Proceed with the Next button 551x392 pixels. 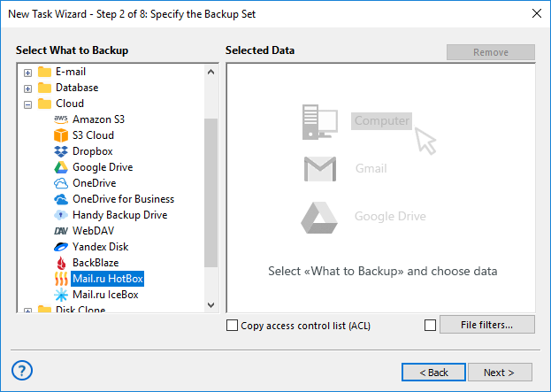(x=500, y=373)
